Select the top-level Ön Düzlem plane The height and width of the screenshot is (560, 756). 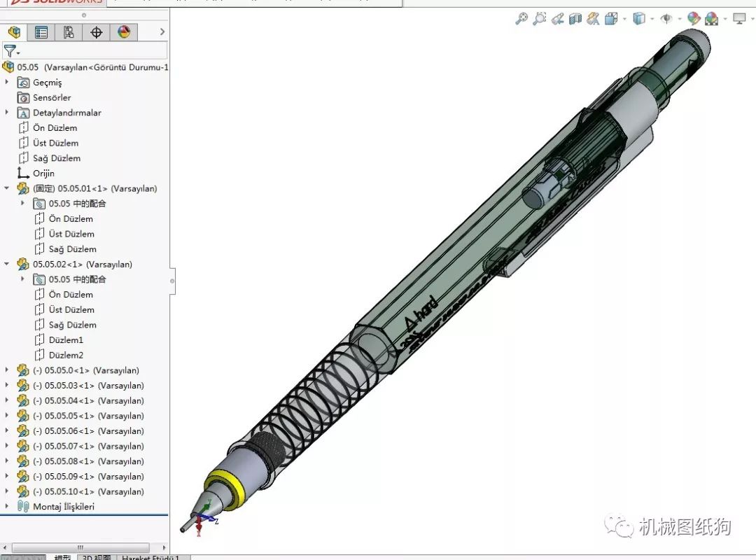pyautogui.click(x=55, y=128)
